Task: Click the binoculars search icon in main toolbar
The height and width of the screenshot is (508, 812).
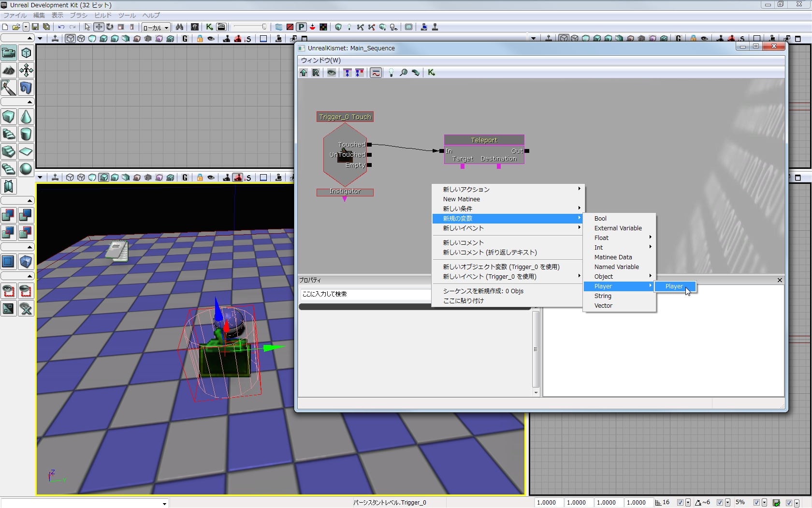Action: pyautogui.click(x=179, y=27)
